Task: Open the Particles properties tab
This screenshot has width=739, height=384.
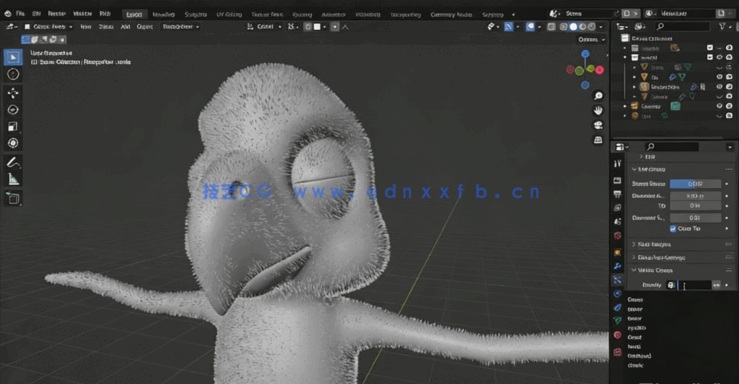Action: click(x=617, y=280)
